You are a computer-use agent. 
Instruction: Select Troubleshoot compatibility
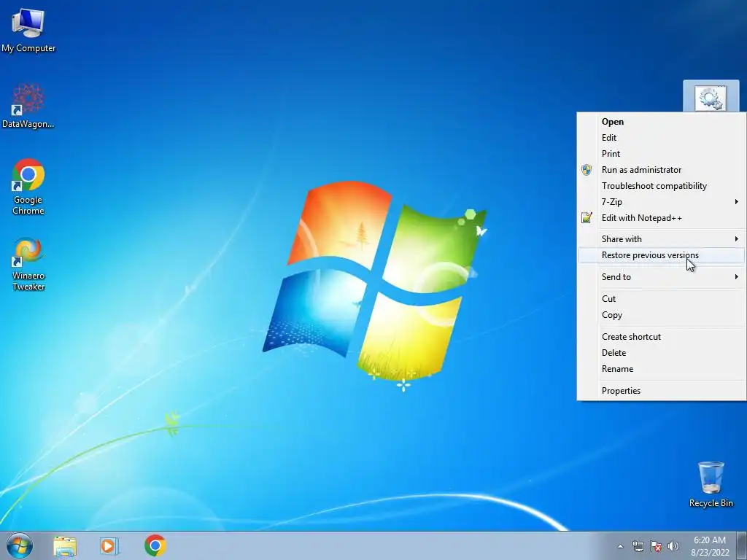662,186
